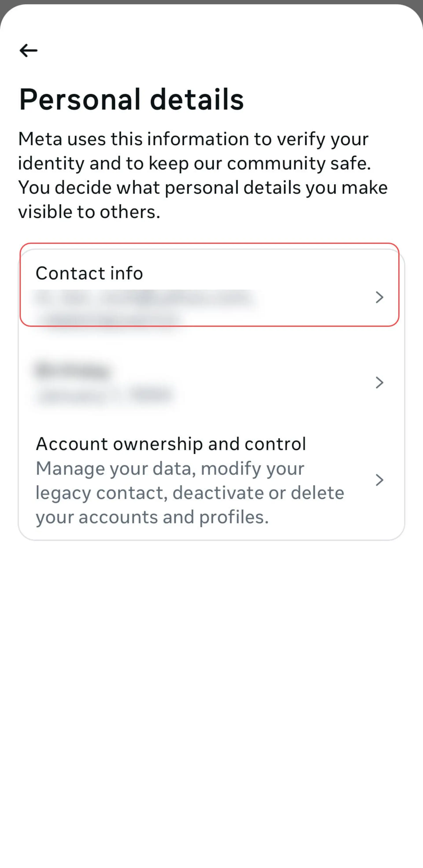423x868 pixels.
Task: Open Account ownership and control title
Action: pos(171,444)
